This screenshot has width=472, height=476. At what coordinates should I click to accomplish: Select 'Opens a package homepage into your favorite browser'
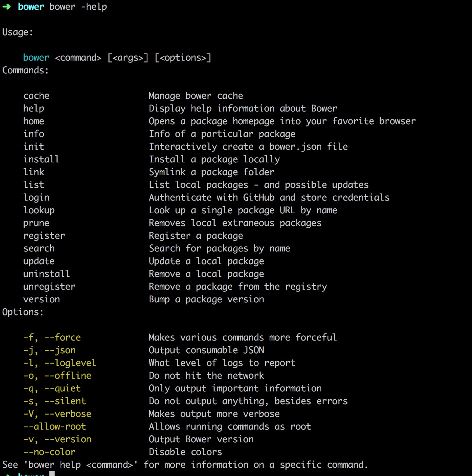point(282,121)
